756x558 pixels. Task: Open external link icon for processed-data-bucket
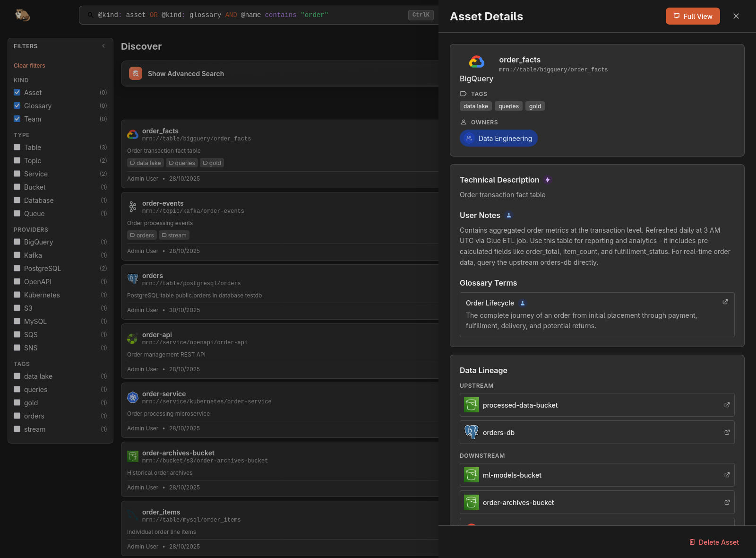[727, 405]
